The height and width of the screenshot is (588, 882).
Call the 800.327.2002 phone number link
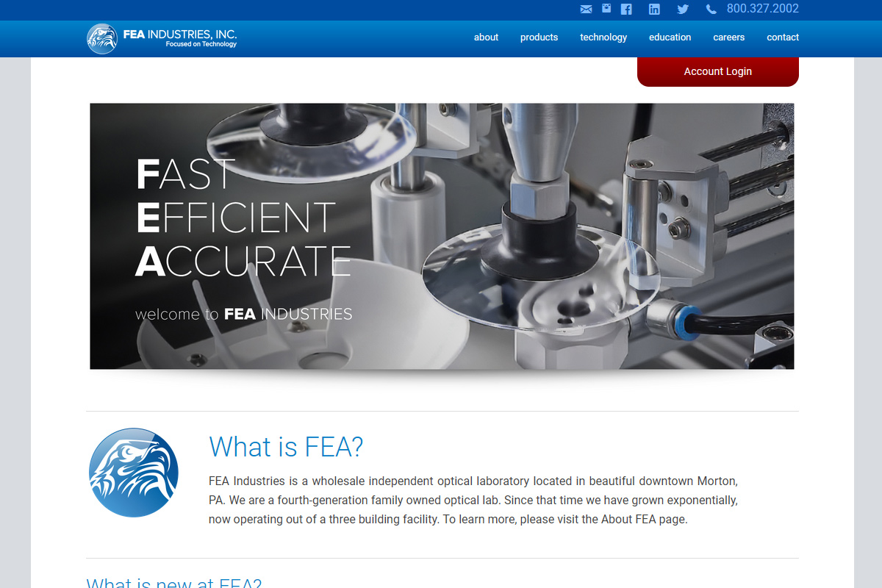763,9
